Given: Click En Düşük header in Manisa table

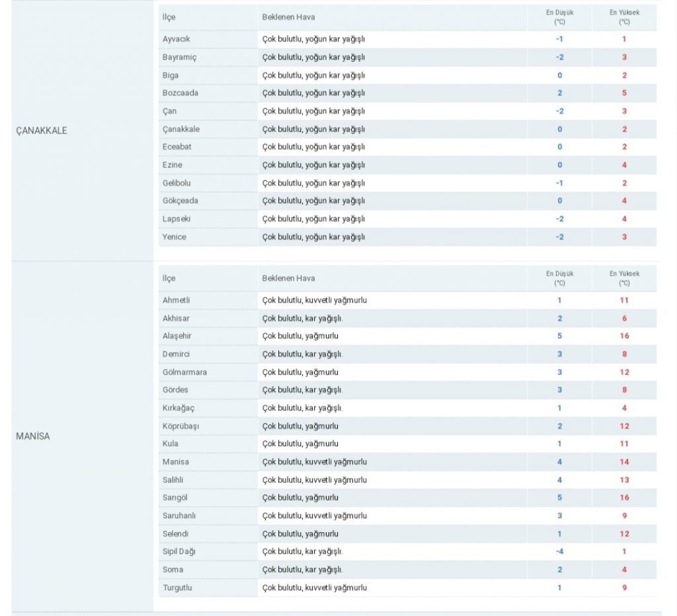Looking at the screenshot, I should pos(559,278).
